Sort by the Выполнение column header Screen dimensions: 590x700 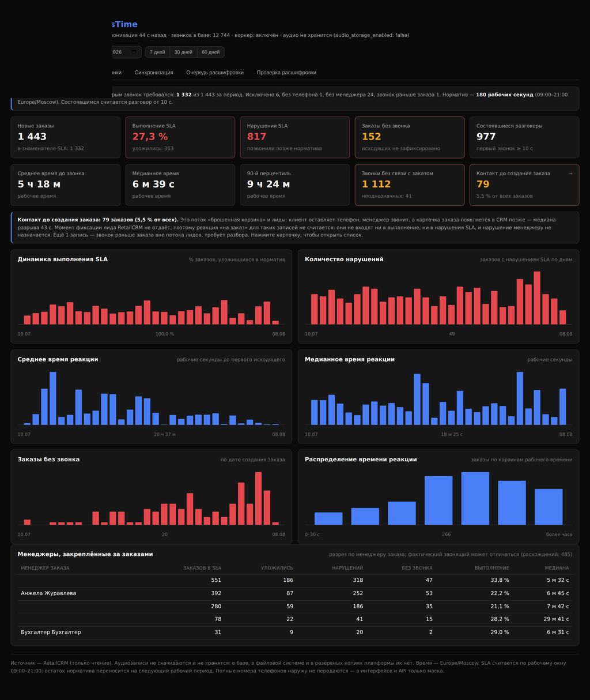tap(492, 568)
